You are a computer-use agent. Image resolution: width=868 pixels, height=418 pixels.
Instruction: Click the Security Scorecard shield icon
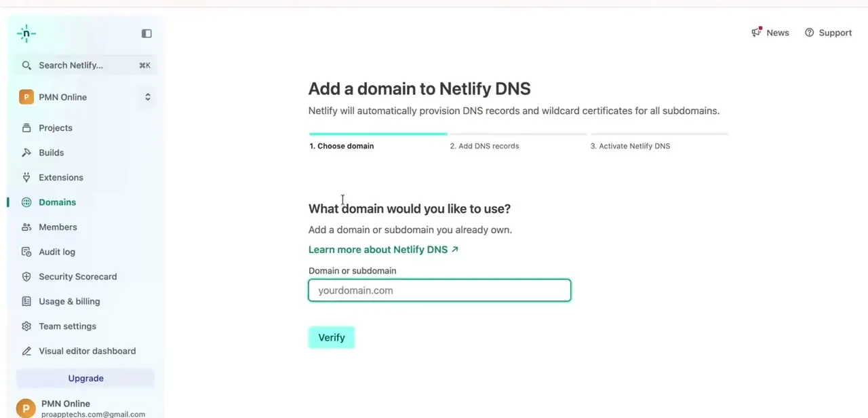[26, 277]
